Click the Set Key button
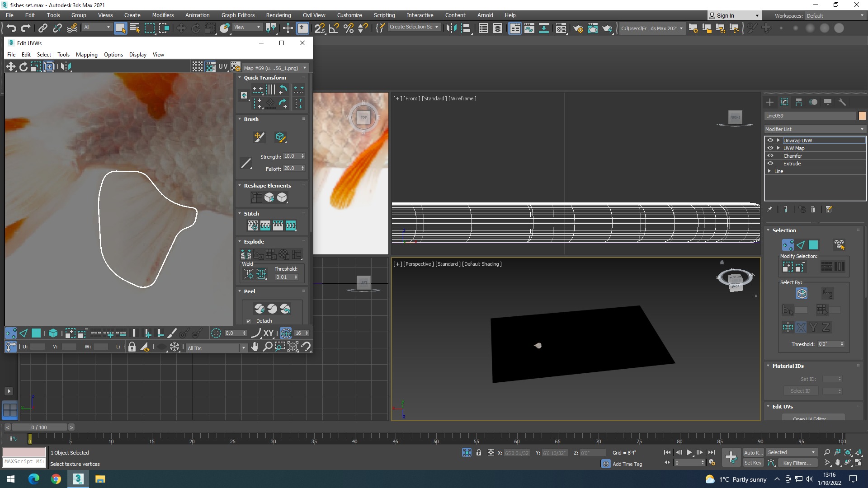 [753, 463]
